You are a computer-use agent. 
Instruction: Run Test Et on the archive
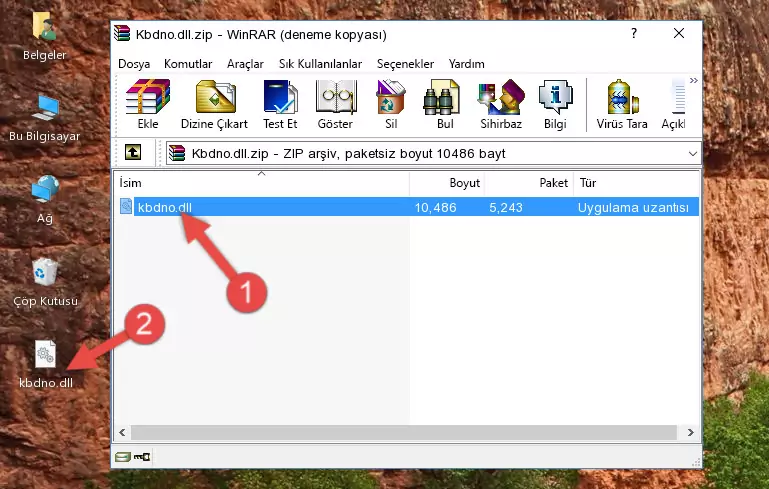(x=280, y=104)
